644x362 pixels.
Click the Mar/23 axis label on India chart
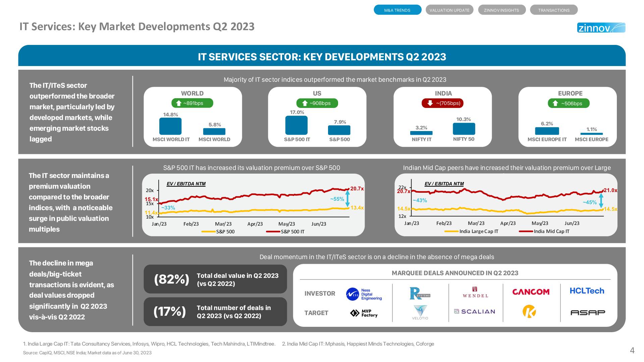pyautogui.click(x=476, y=223)
